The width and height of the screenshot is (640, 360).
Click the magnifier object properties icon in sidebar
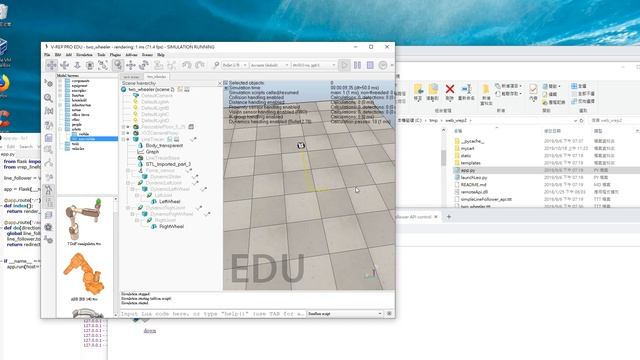click(x=49, y=98)
